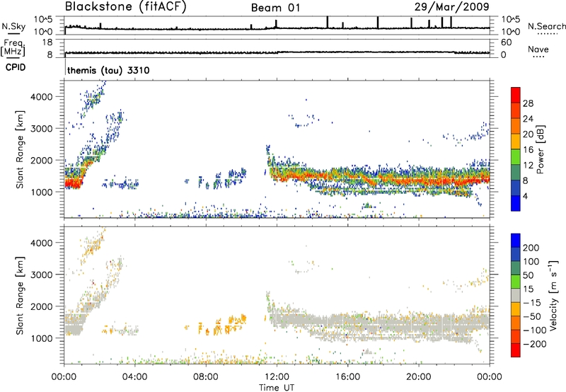Click the date "29/Mar/2009"

click(x=451, y=6)
